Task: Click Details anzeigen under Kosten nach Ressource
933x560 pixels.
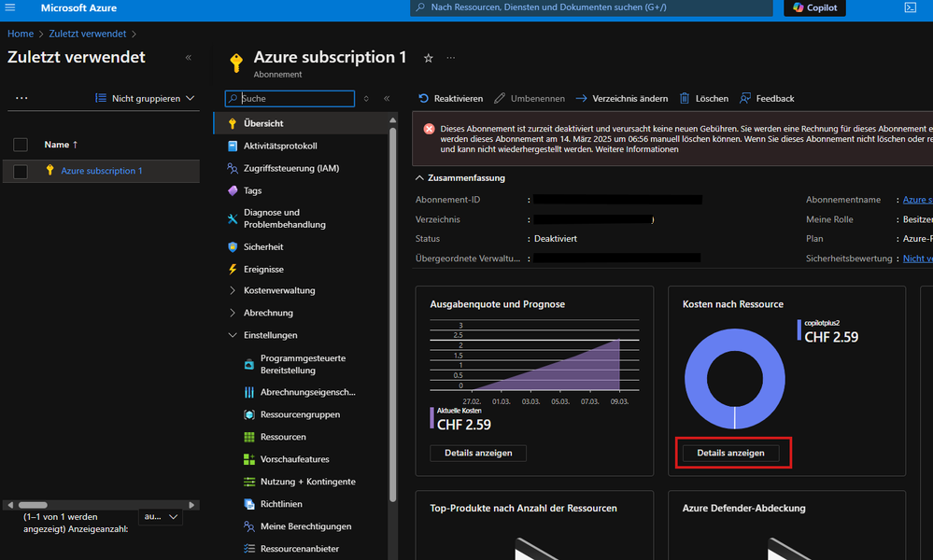Action: (x=730, y=453)
